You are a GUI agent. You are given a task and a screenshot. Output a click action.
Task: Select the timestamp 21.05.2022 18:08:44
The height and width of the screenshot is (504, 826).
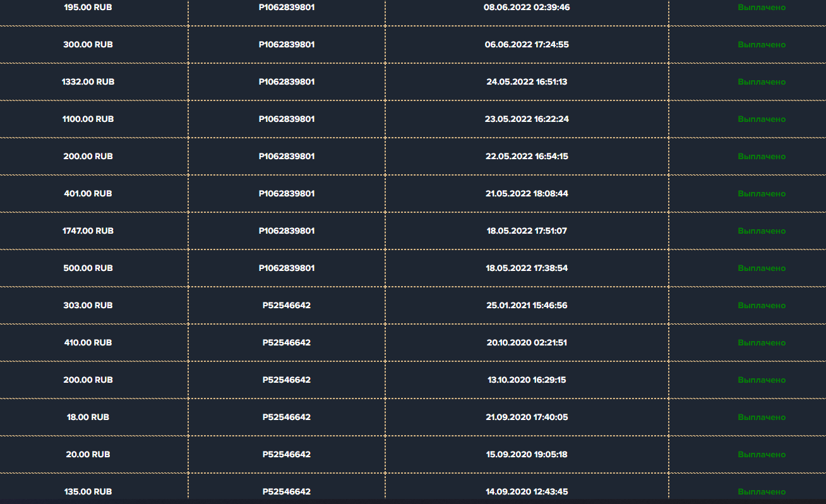(527, 194)
